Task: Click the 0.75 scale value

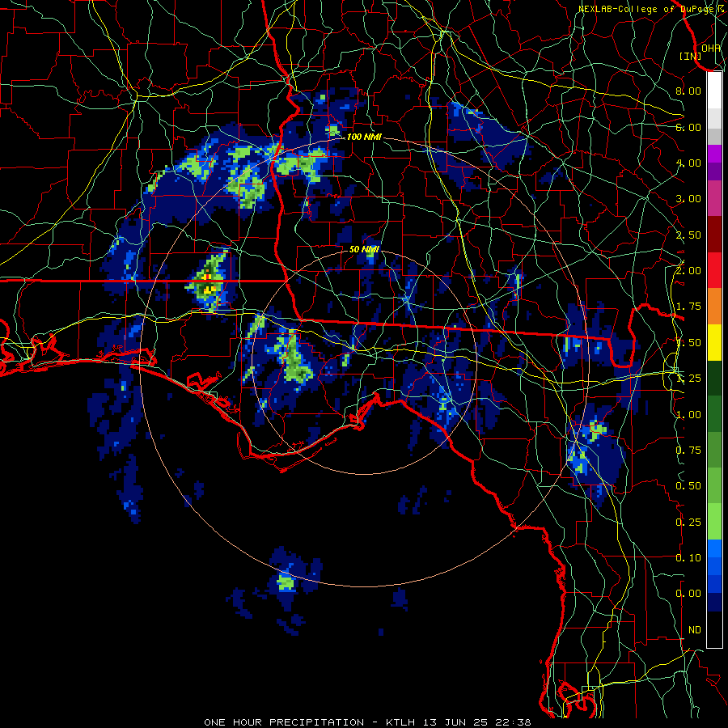Action: coord(688,451)
